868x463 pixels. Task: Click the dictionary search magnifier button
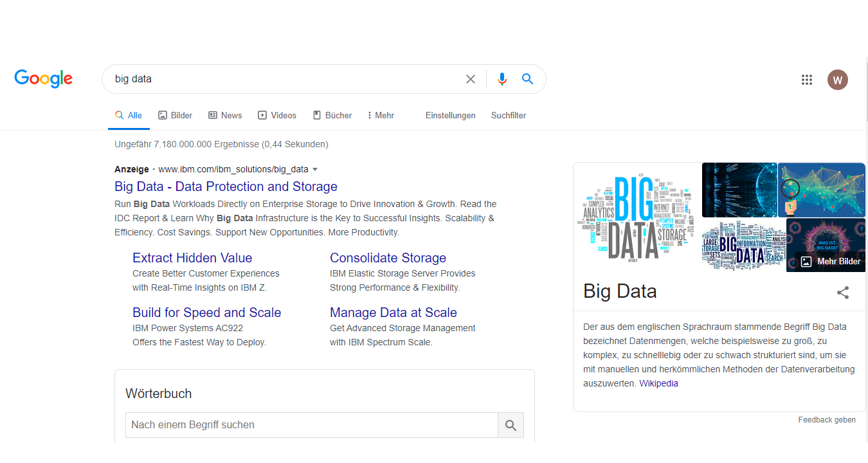pos(511,425)
